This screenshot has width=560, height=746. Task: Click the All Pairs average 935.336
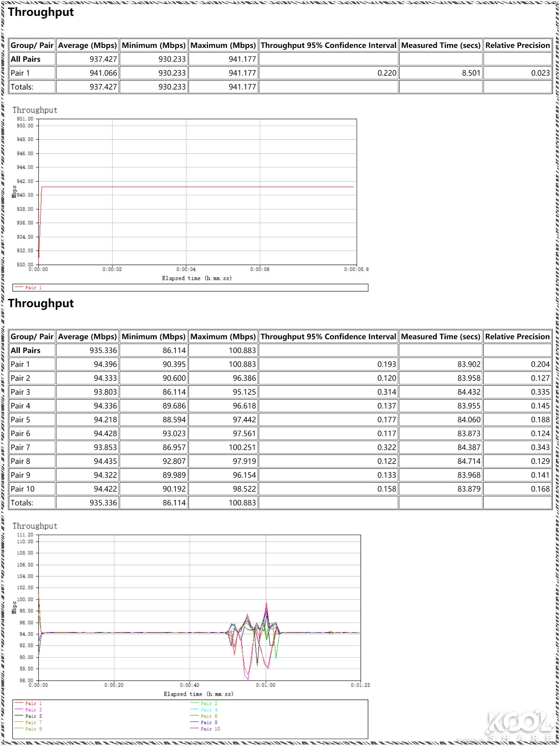[x=103, y=351]
